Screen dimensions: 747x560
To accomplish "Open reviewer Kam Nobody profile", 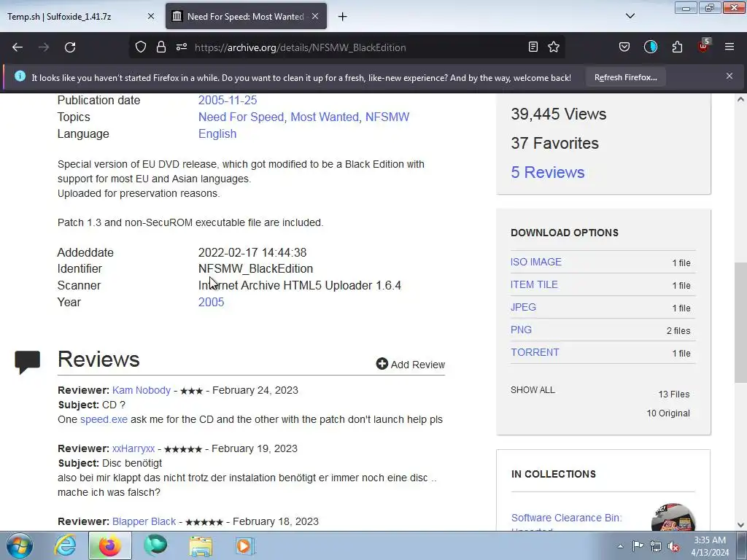I will 142,390.
